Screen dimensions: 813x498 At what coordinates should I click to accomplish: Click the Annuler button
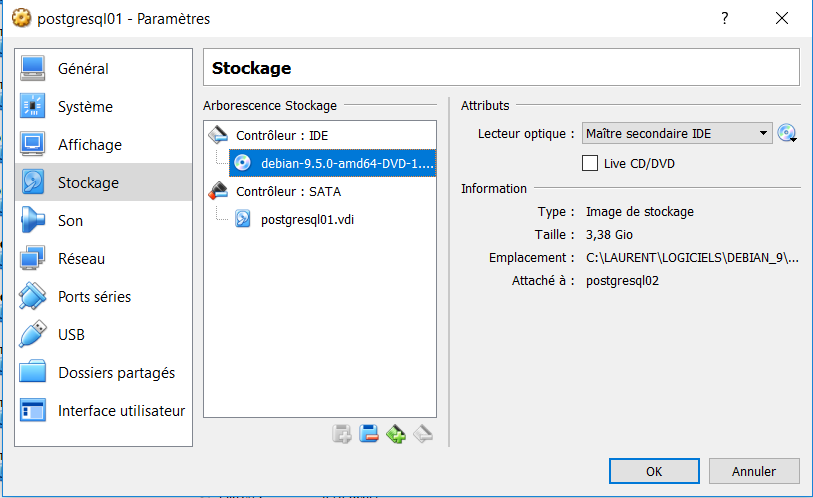[754, 471]
